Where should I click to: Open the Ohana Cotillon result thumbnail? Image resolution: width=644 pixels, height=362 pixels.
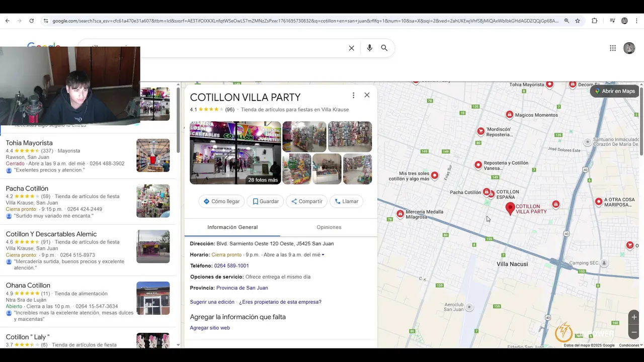coord(153,298)
